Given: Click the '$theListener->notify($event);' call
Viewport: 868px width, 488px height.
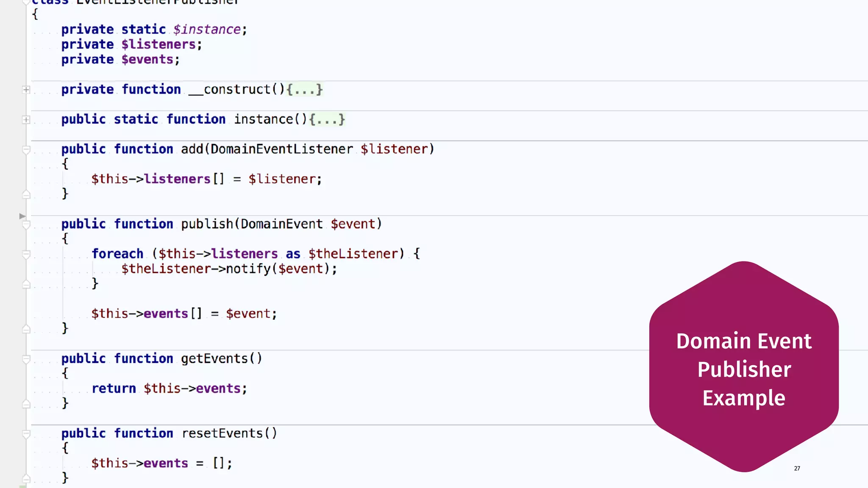Looking at the screenshot, I should pyautogui.click(x=229, y=269).
